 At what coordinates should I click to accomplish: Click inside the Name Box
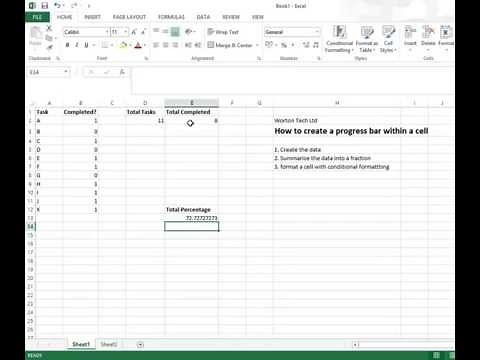(x=45, y=72)
